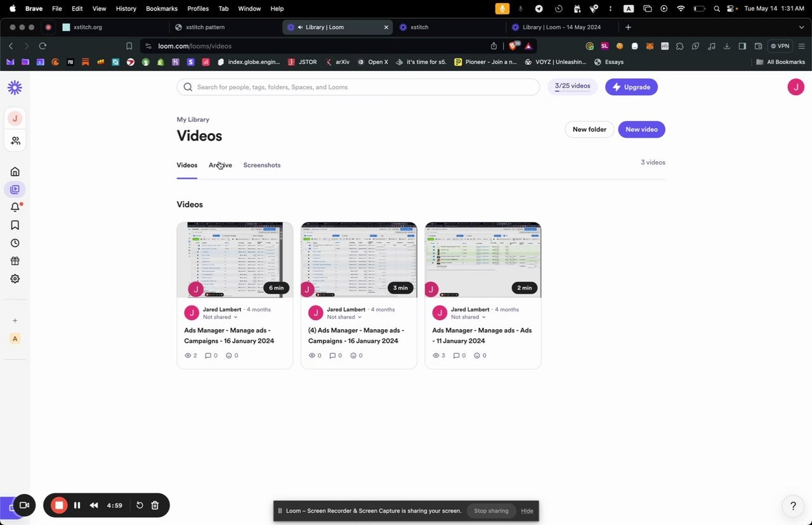Restart the recording with restart icon
The image size is (812, 525).
(140, 505)
